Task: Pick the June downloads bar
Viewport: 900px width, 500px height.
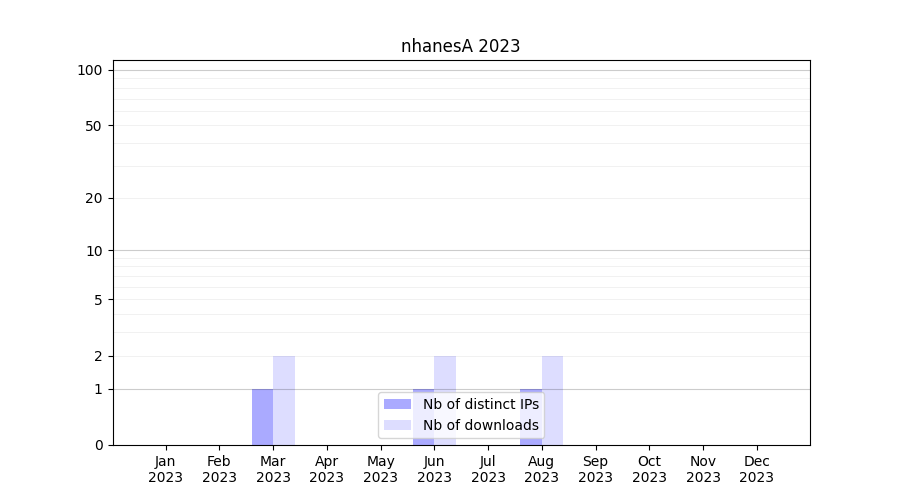Action: pyautogui.click(x=445, y=374)
